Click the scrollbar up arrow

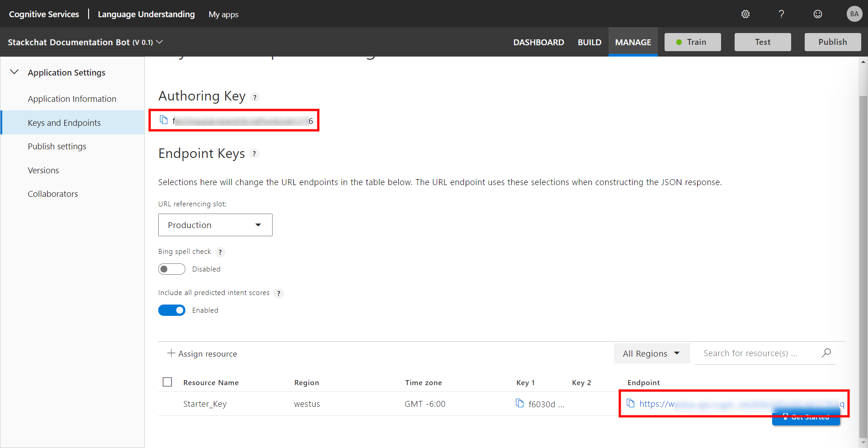point(863,62)
